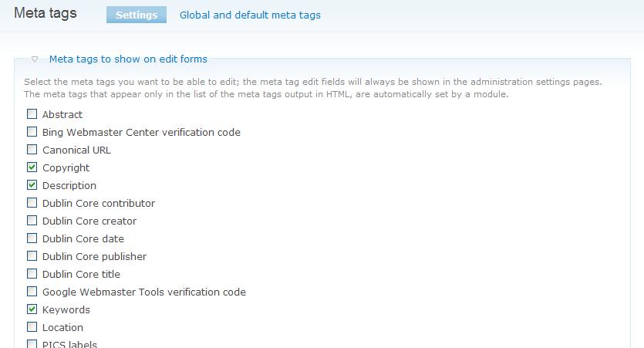Enable the Abstract checkbox
This screenshot has width=644, height=348.
(32, 114)
